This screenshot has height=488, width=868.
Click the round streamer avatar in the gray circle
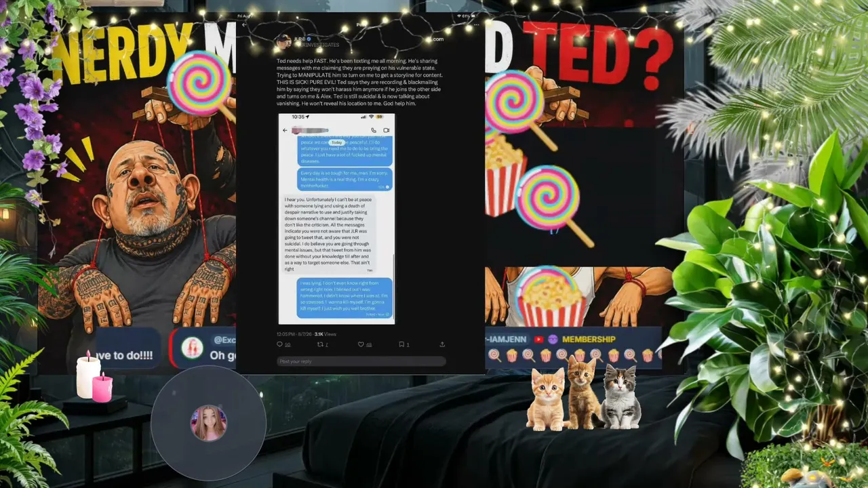(x=208, y=423)
